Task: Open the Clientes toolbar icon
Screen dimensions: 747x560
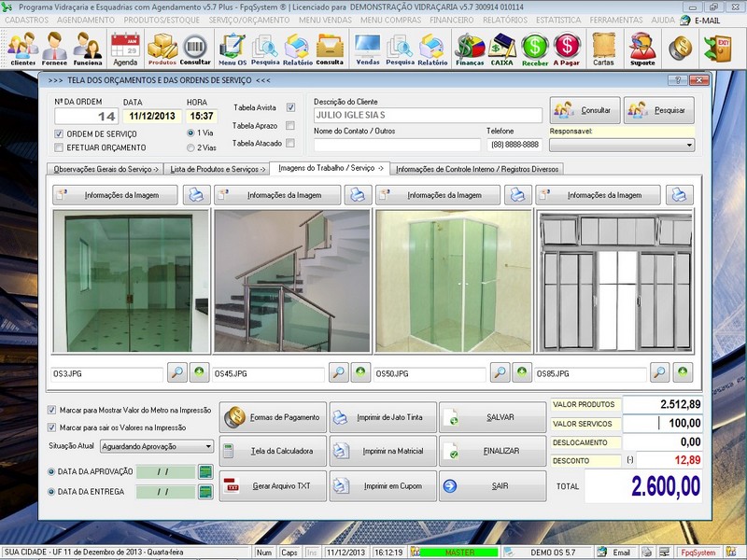Action: [22, 48]
